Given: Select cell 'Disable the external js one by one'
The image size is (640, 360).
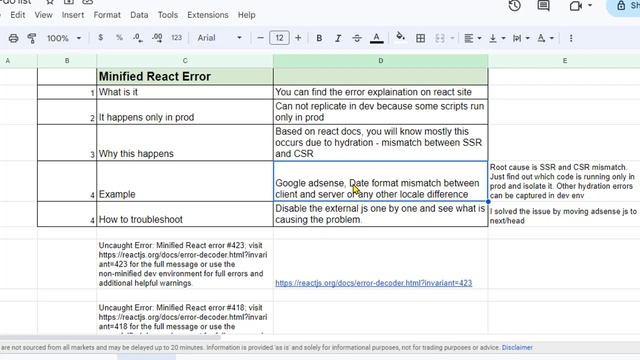Looking at the screenshot, I should [380, 214].
